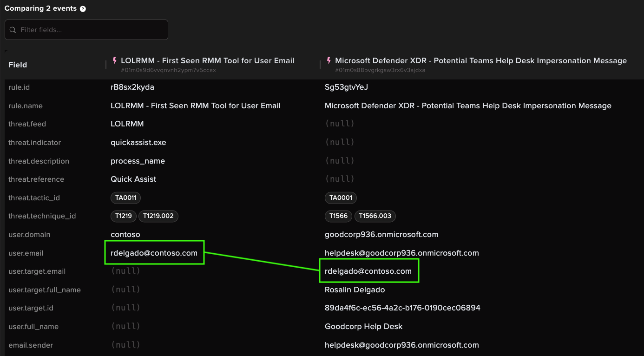Click the null value in the threat.reference row
The height and width of the screenshot is (356, 644).
pyautogui.click(x=340, y=179)
